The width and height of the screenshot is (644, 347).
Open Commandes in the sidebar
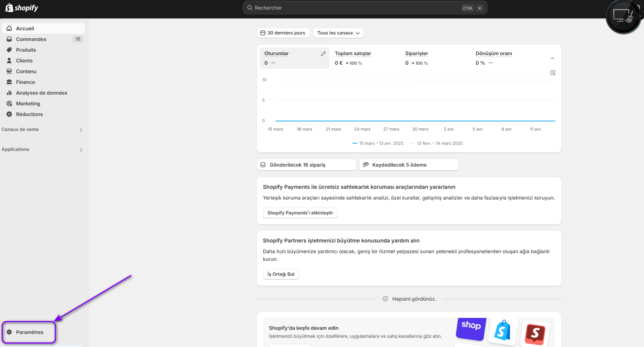(44, 39)
